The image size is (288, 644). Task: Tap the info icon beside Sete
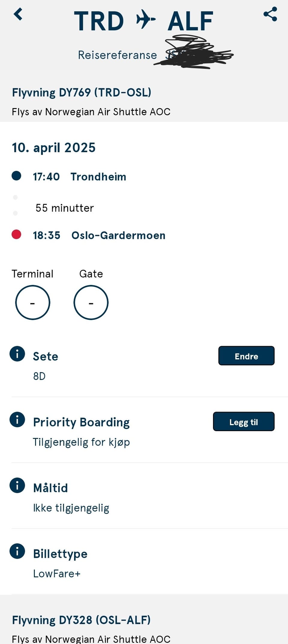17,354
